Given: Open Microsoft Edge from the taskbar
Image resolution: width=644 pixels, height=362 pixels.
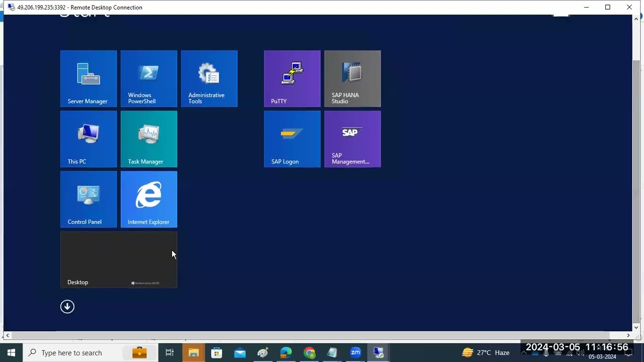Looking at the screenshot, I should [x=286, y=352].
